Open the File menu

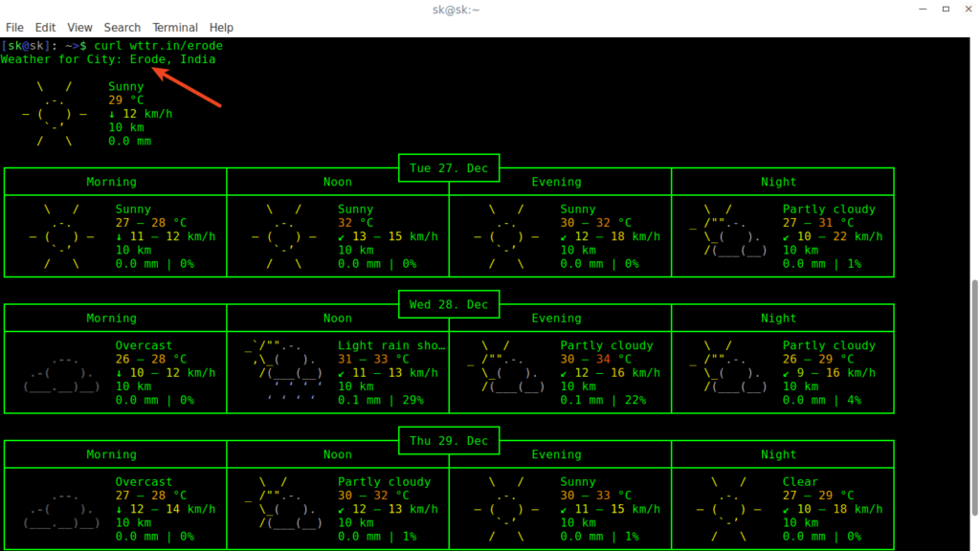tap(14, 27)
